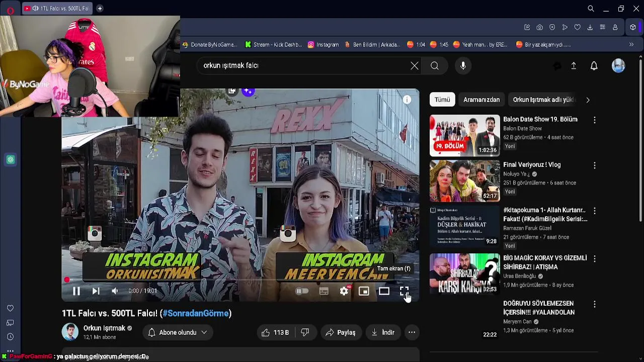This screenshot has height=362, width=644.
Task: Open the Orkun Işıtmak channel name
Action: point(104,328)
